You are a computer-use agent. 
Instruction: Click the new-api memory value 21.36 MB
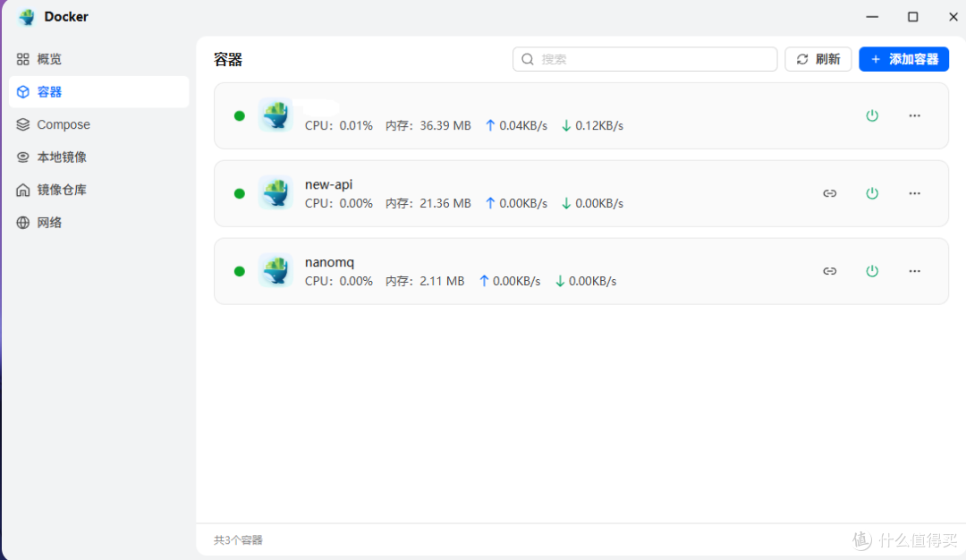click(445, 203)
